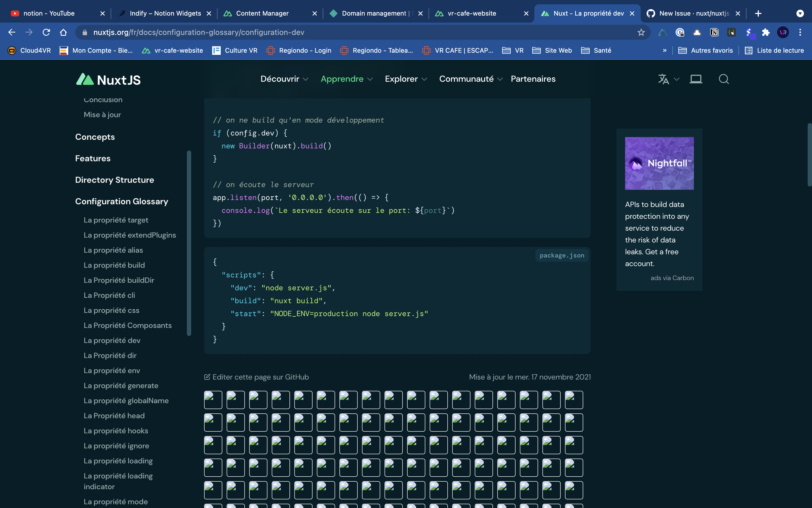The height and width of the screenshot is (508, 812).
Task: Click Editer cette page sur GitHub
Action: [256, 377]
